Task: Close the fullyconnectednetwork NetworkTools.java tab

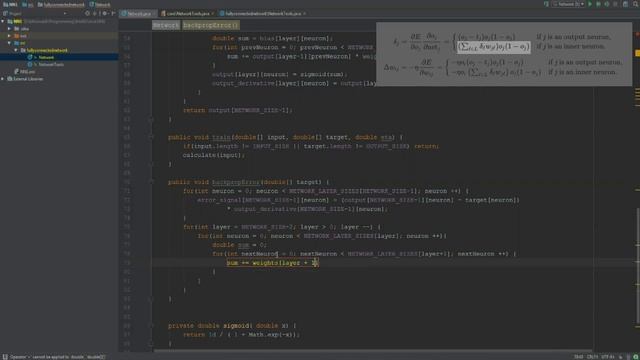Action: (304, 13)
